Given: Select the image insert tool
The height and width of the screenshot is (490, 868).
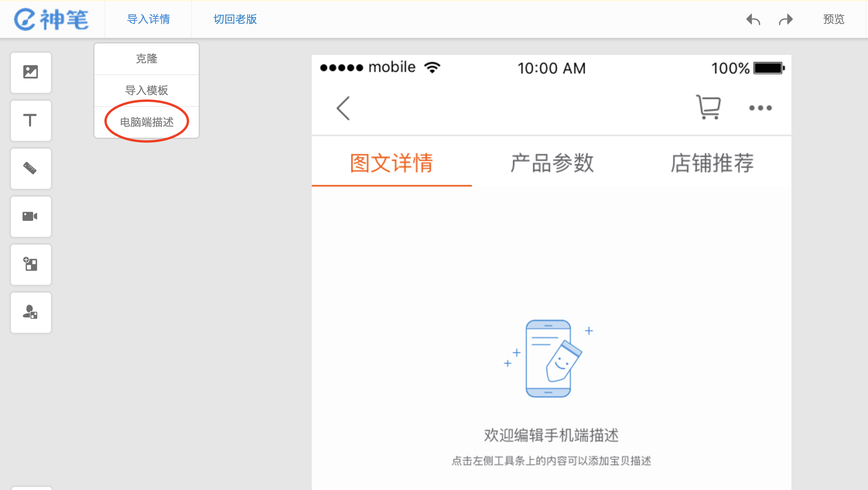Looking at the screenshot, I should coord(31,72).
